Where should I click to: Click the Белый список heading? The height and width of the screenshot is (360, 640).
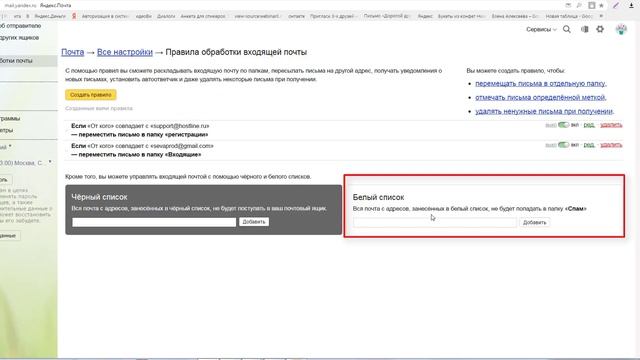point(378,197)
